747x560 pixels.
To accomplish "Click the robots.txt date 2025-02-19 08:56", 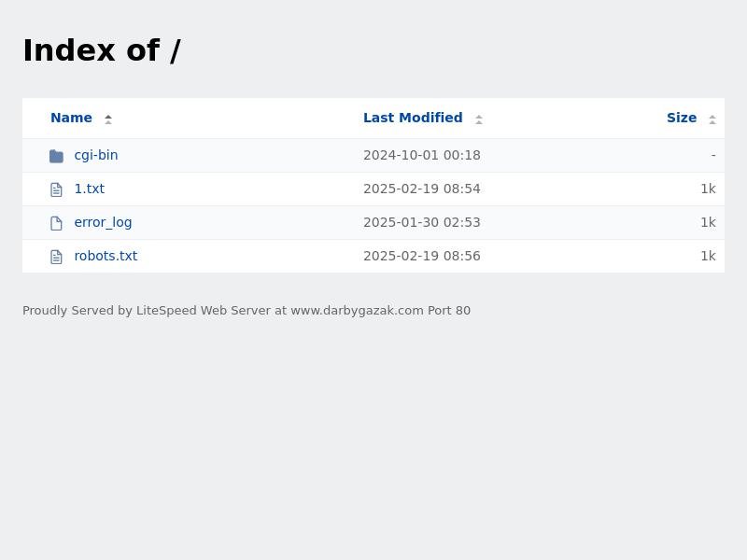I will tap(422, 256).
